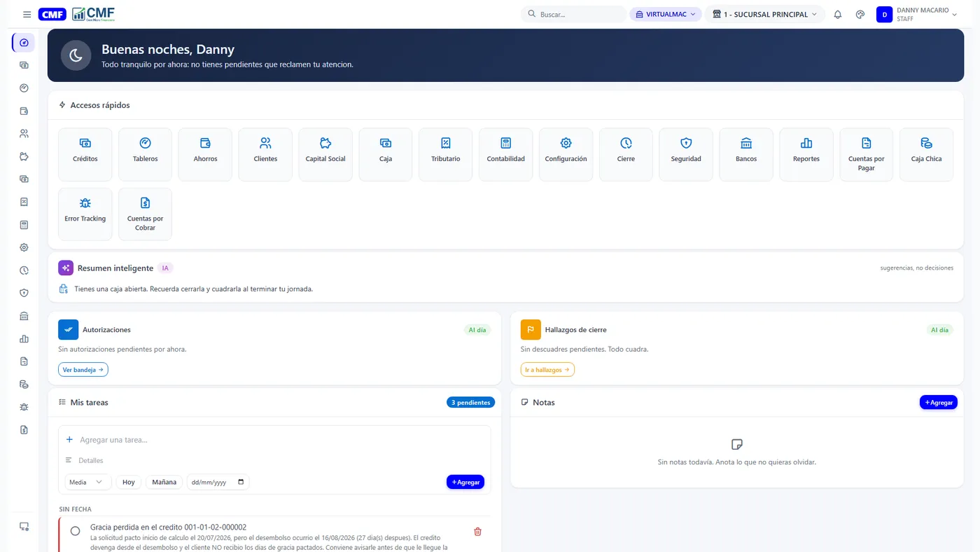This screenshot has height=552, width=980.
Task: Open the Reportes quick access tile
Action: point(806,155)
